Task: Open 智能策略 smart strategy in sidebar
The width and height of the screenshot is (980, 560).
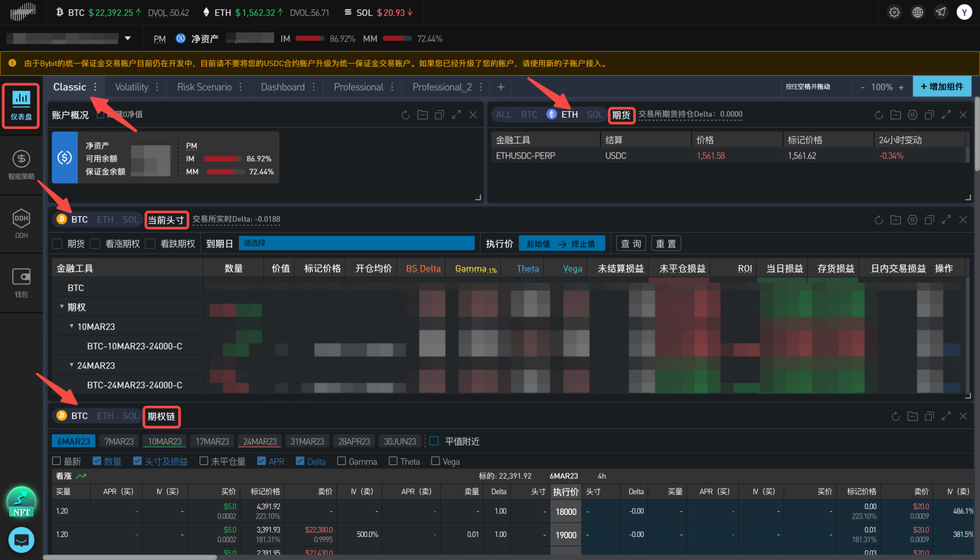Action: (21, 164)
